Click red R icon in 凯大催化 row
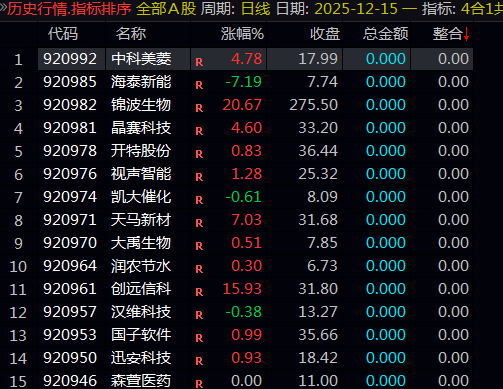 tap(199, 200)
